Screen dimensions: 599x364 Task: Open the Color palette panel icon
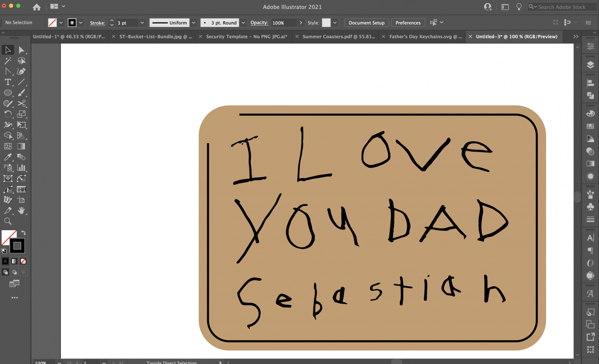click(x=591, y=114)
